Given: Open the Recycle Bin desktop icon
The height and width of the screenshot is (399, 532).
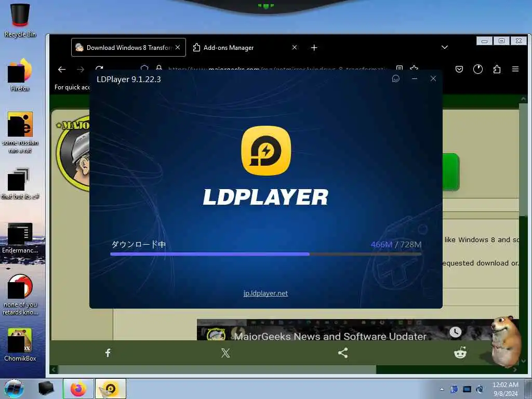Looking at the screenshot, I should pyautogui.click(x=20, y=20).
